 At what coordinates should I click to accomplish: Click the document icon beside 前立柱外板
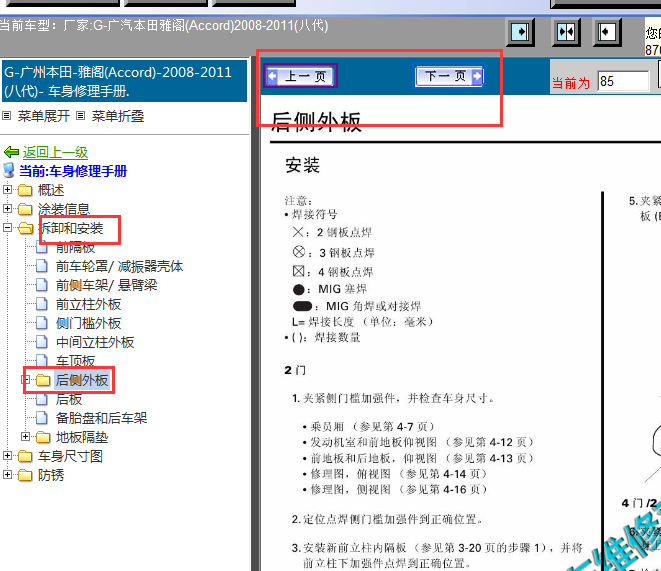(x=42, y=304)
